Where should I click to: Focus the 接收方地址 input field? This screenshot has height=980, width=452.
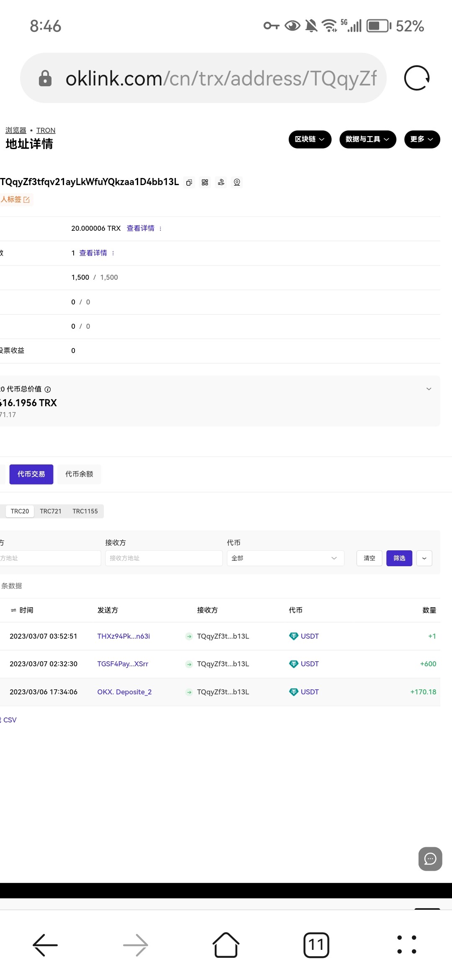(164, 558)
